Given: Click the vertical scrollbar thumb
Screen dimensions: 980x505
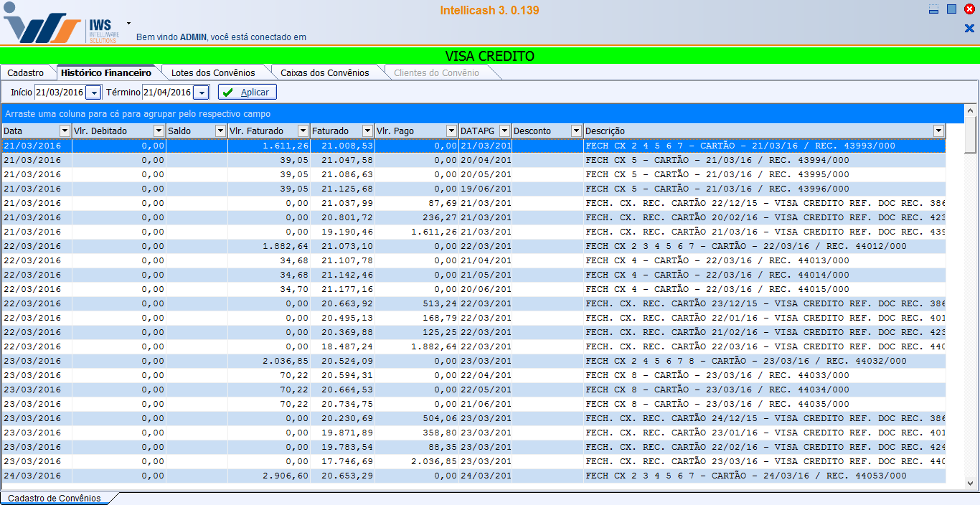Looking at the screenshot, I should coord(971,135).
